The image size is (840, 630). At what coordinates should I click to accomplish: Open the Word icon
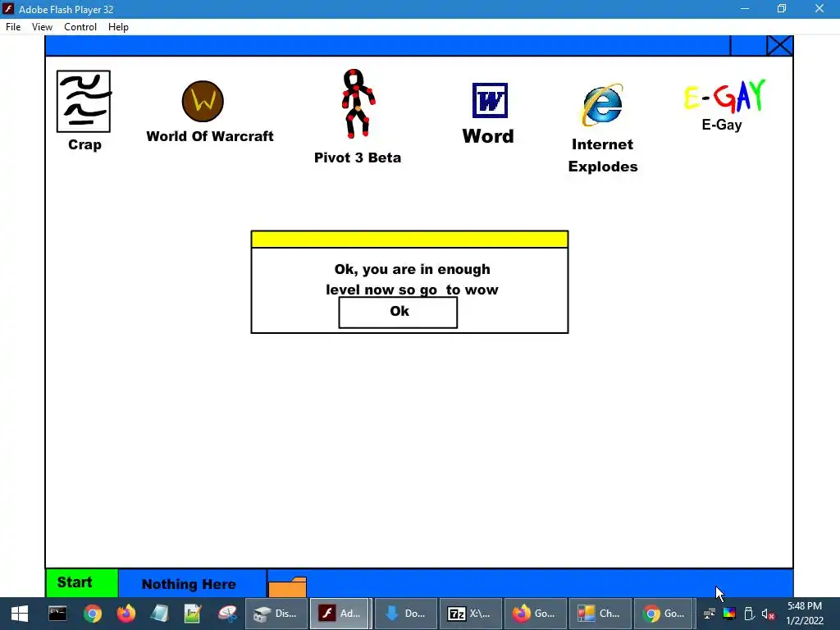point(490,100)
